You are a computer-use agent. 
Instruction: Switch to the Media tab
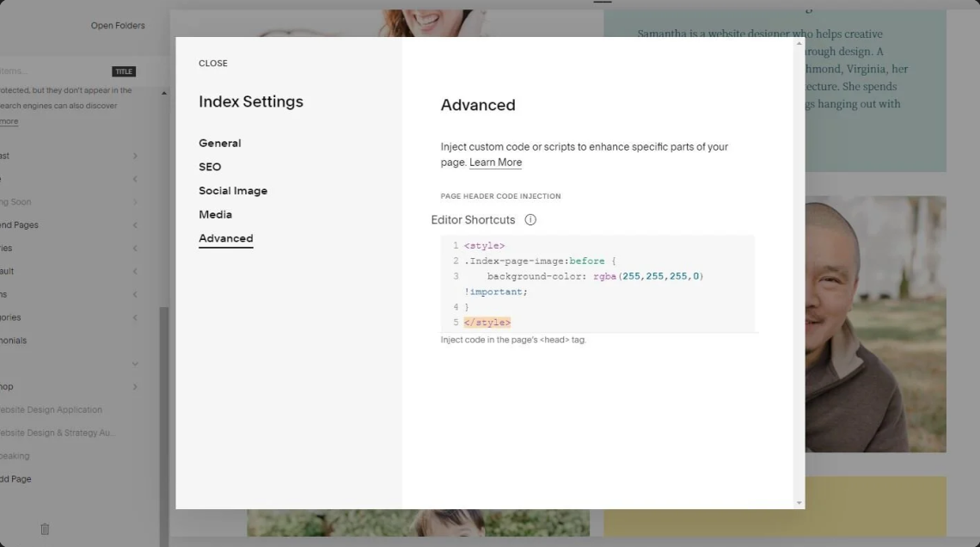pyautogui.click(x=215, y=214)
